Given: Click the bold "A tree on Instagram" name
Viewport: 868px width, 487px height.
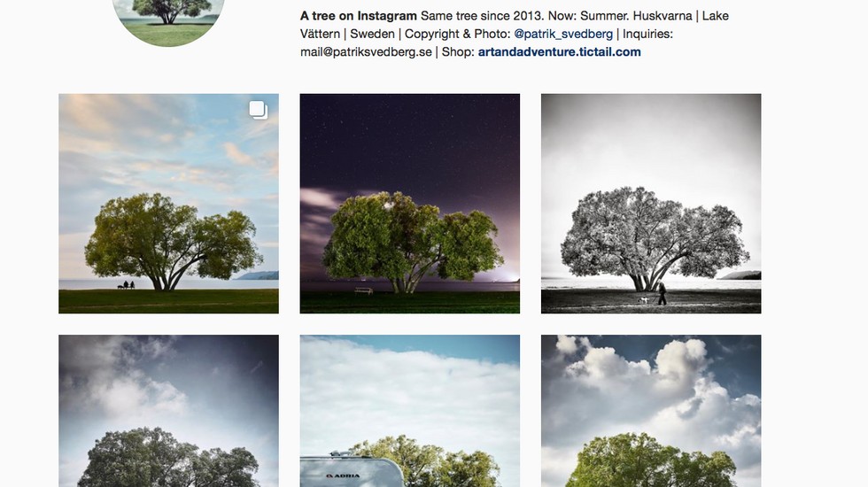Looking at the screenshot, I should [x=358, y=16].
